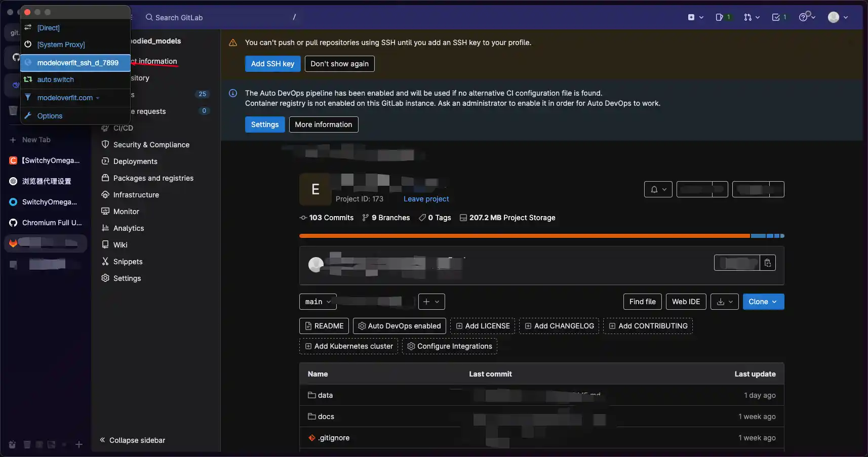Click Don't show again button
This screenshot has width=868, height=457.
pyautogui.click(x=339, y=64)
